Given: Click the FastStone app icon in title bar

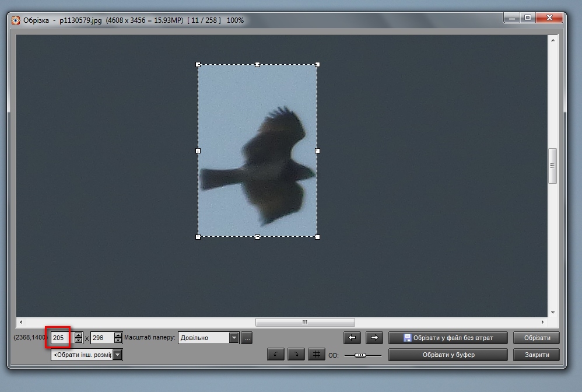Looking at the screenshot, I should tap(16, 20).
